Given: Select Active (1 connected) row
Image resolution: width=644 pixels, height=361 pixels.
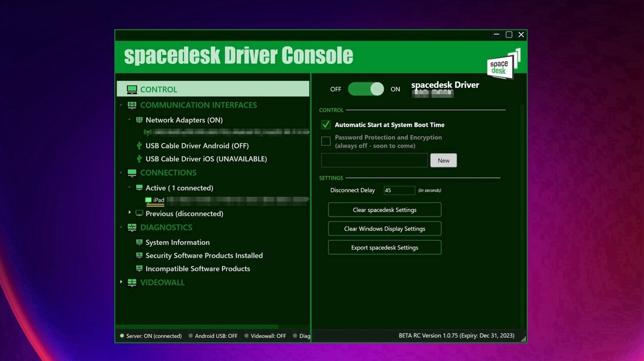Looking at the screenshot, I should [180, 188].
